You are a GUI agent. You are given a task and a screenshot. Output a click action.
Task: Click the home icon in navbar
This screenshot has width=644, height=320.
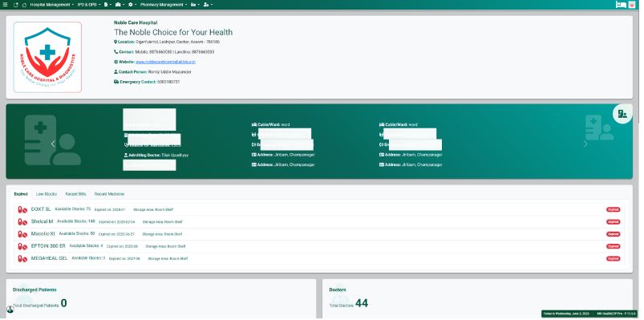pos(24,5)
